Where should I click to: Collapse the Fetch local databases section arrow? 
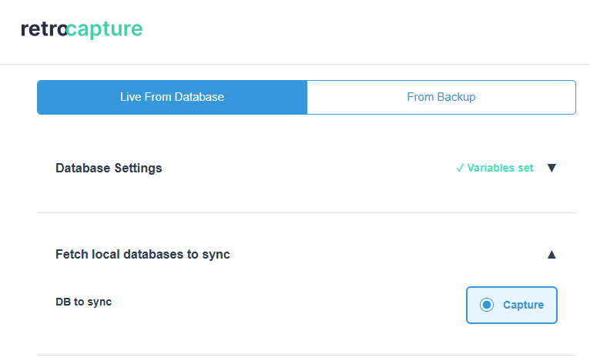tap(551, 254)
